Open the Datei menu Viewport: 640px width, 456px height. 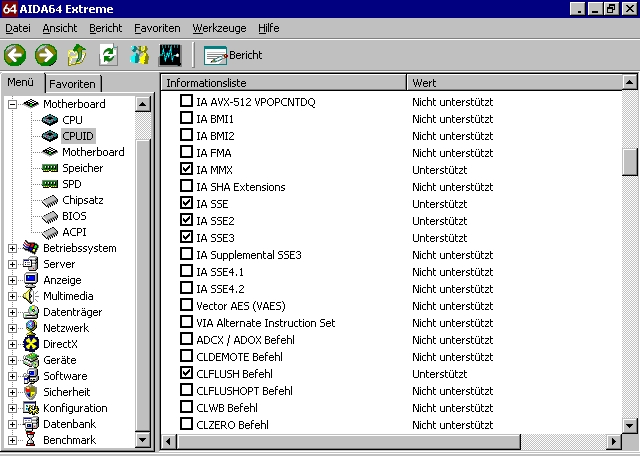pyautogui.click(x=18, y=28)
